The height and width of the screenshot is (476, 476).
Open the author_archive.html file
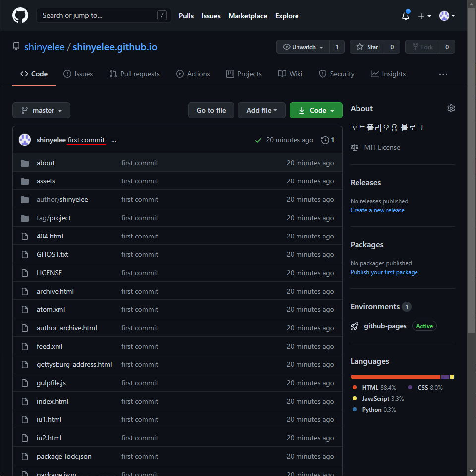pos(67,328)
